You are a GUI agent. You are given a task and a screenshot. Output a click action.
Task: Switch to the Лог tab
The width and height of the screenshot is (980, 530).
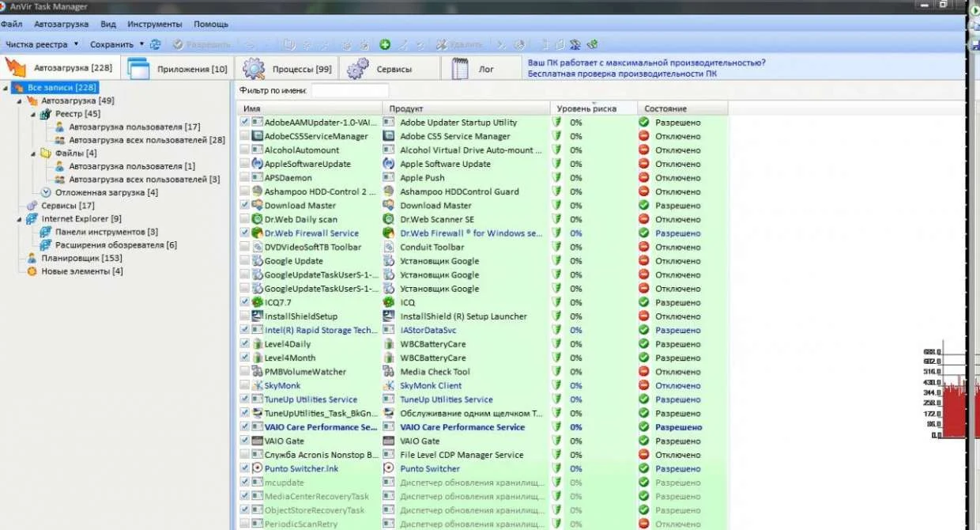click(x=483, y=69)
